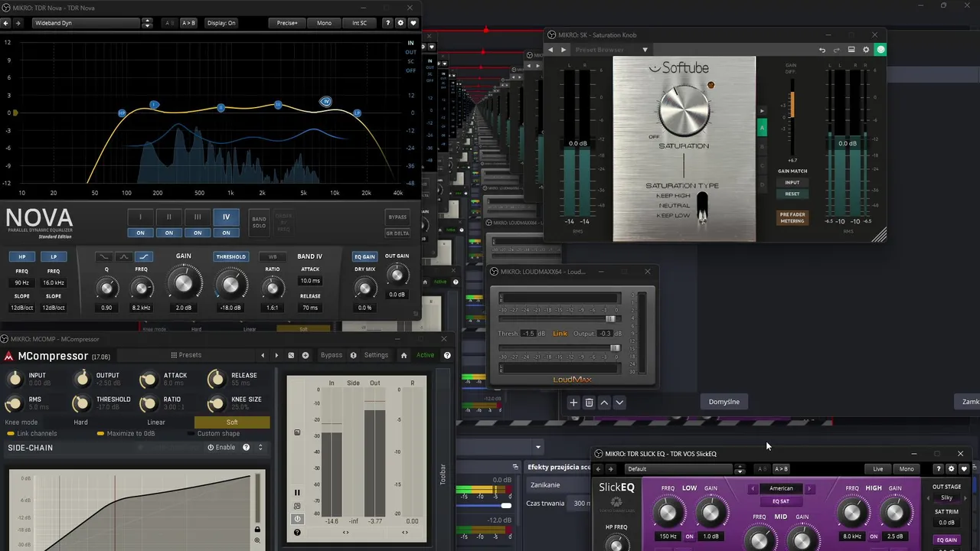980x551 pixels.
Task: Toggle Custom shape in MCompressor
Action: [x=214, y=433]
